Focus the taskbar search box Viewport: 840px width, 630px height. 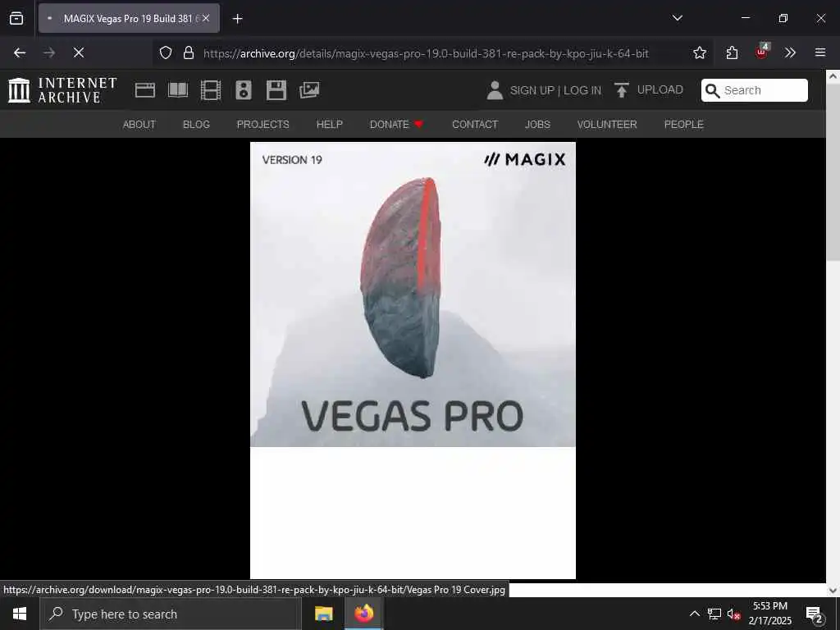tap(170, 614)
